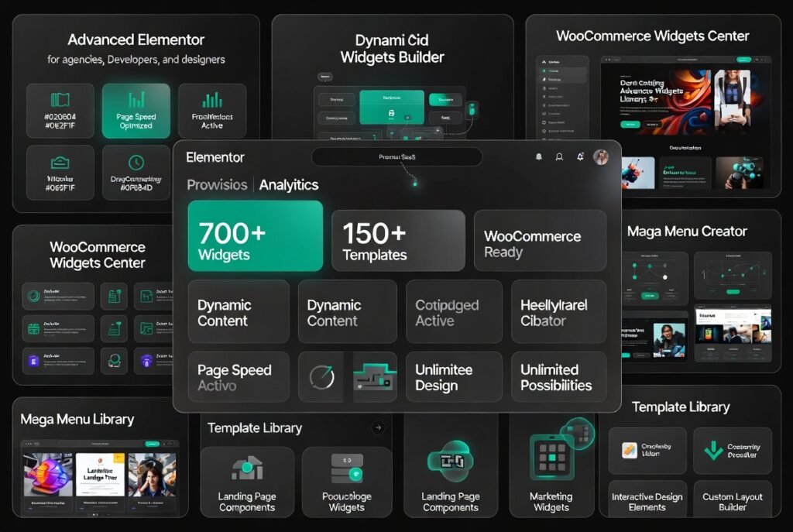Click green pill button in WooCommerce preview top bar

click(x=743, y=60)
